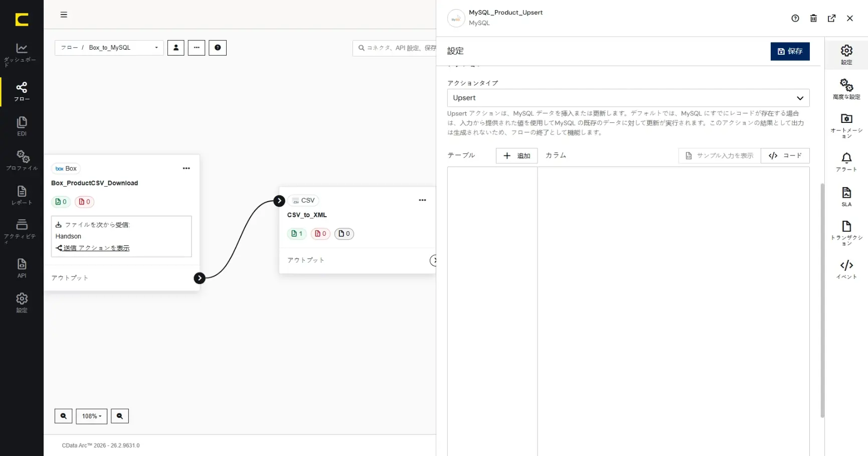Click Show Sample Input (サンプル入力を表示) button
Viewport: 868px width, 456px height.
(x=720, y=156)
